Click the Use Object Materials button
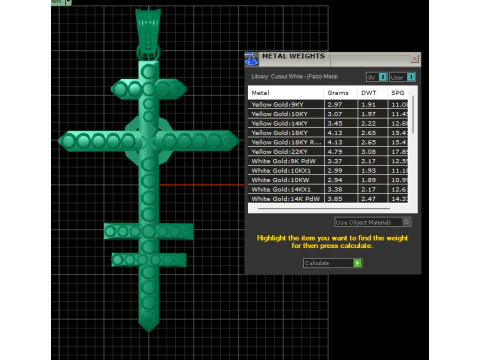This screenshot has height=360, width=480. pyautogui.click(x=373, y=222)
